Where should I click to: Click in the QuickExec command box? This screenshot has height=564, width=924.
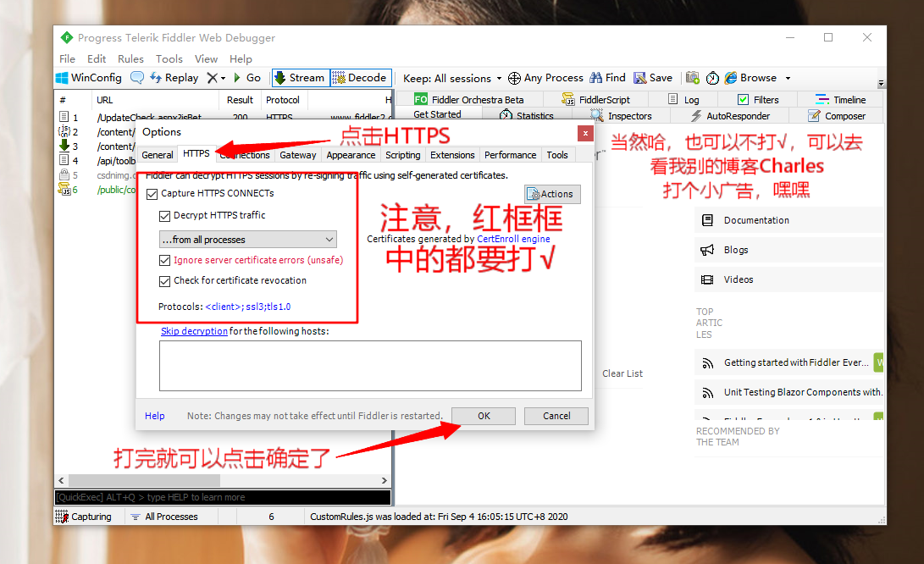[x=223, y=497]
